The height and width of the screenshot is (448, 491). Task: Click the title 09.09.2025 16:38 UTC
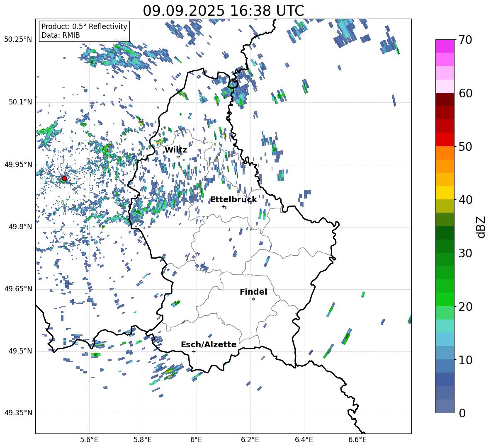click(224, 11)
